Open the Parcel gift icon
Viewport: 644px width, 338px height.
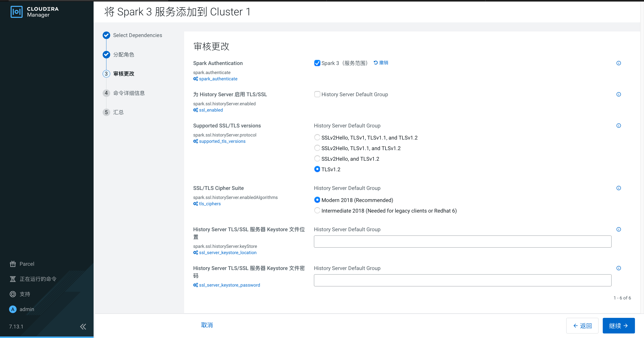coord(13,264)
